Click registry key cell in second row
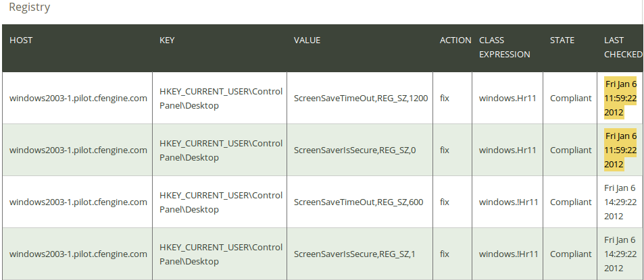The width and height of the screenshot is (644, 280). point(221,150)
